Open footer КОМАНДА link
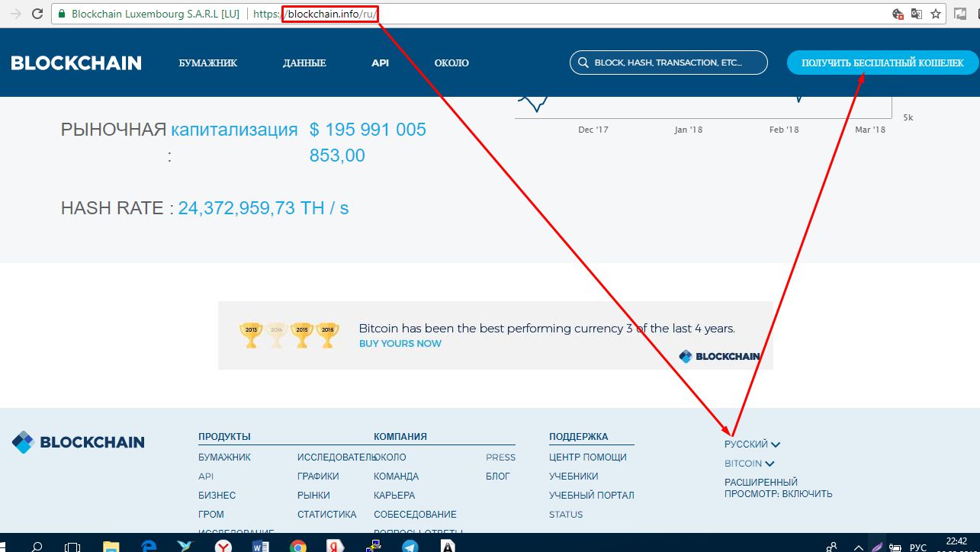This screenshot has height=552, width=980. click(x=396, y=477)
